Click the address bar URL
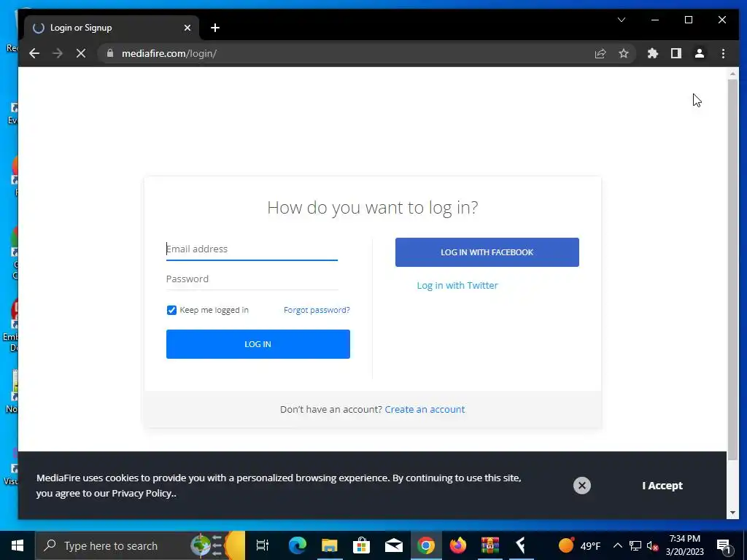 click(169, 53)
